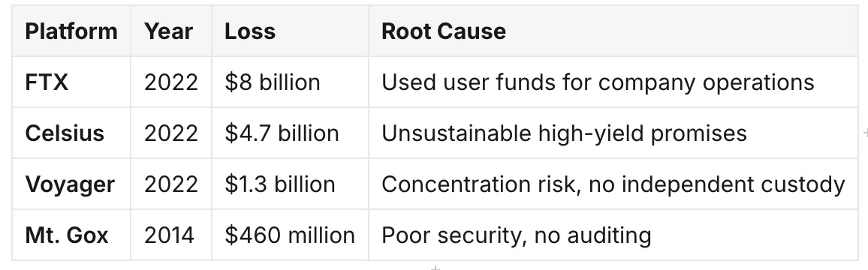
Task: Click the $8 billion loss cell
Action: [x=290, y=82]
